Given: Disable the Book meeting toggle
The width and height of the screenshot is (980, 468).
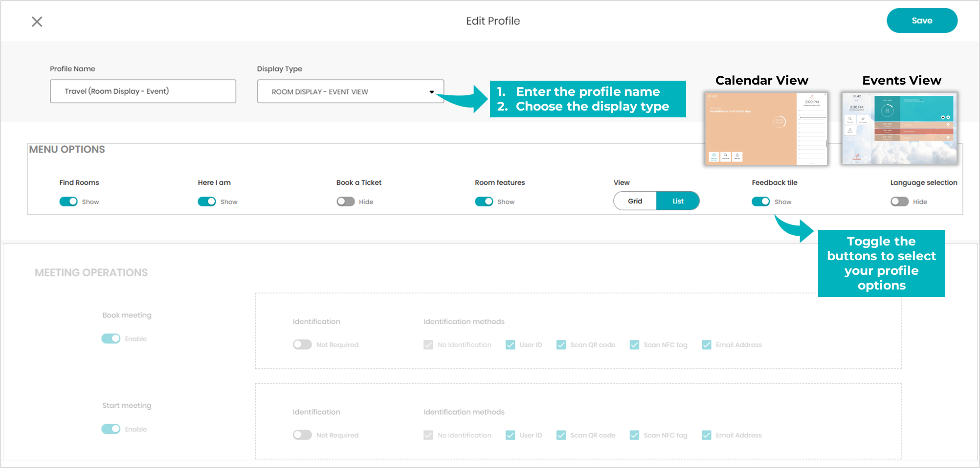Looking at the screenshot, I should [111, 338].
